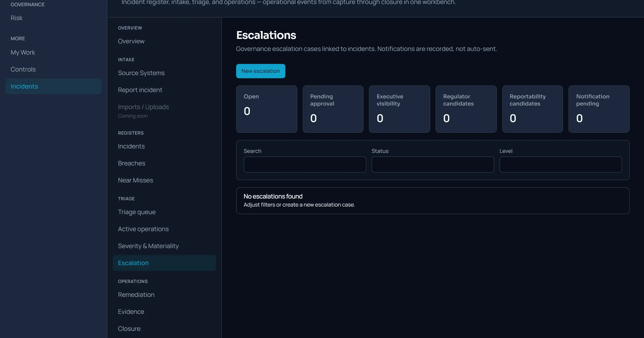
Task: Click the GOVERNANCE section header
Action: 28,4
